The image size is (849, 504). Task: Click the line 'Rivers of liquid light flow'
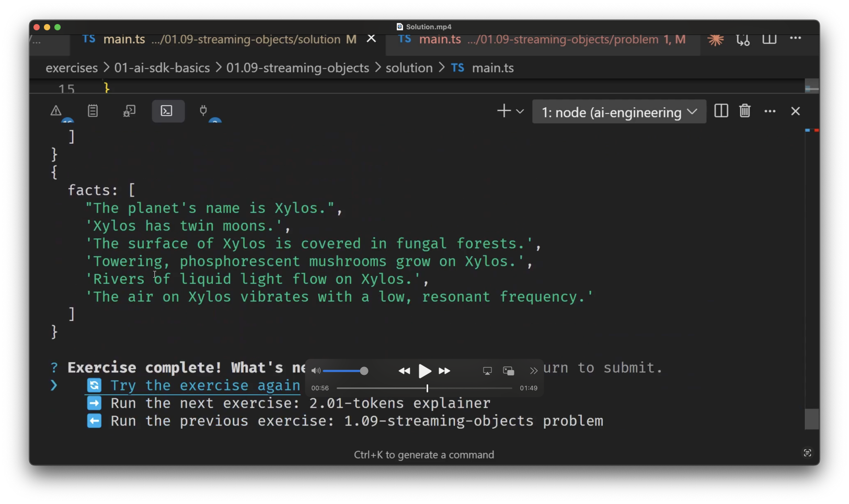coord(257,279)
